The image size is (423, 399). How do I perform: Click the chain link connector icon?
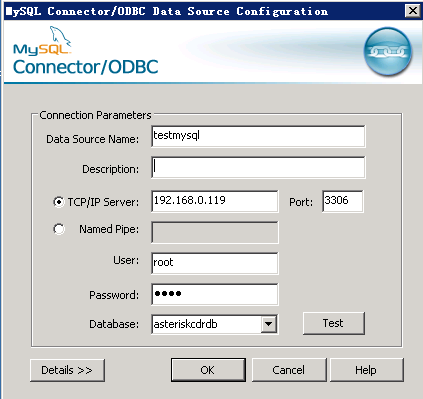(388, 52)
